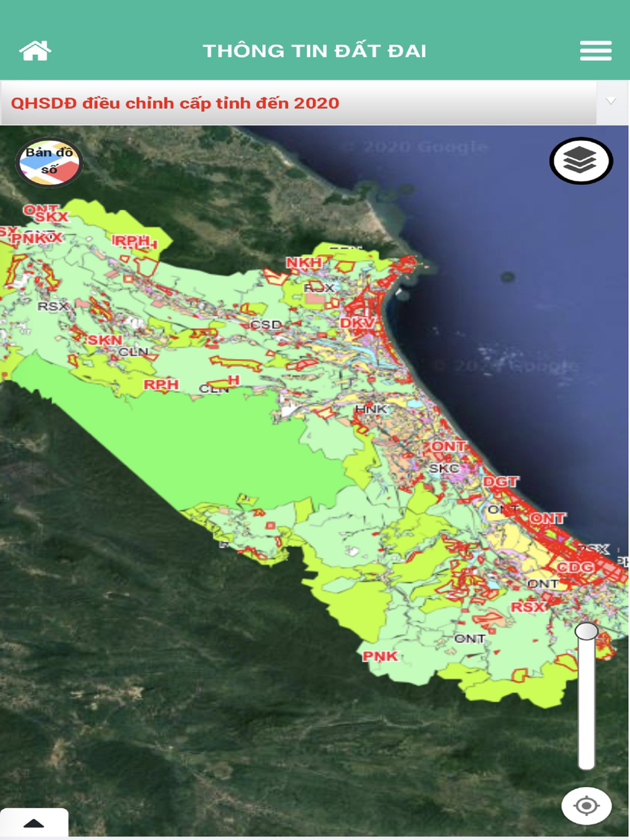Click the HNK label on map
630x840 pixels.
pos(370,409)
